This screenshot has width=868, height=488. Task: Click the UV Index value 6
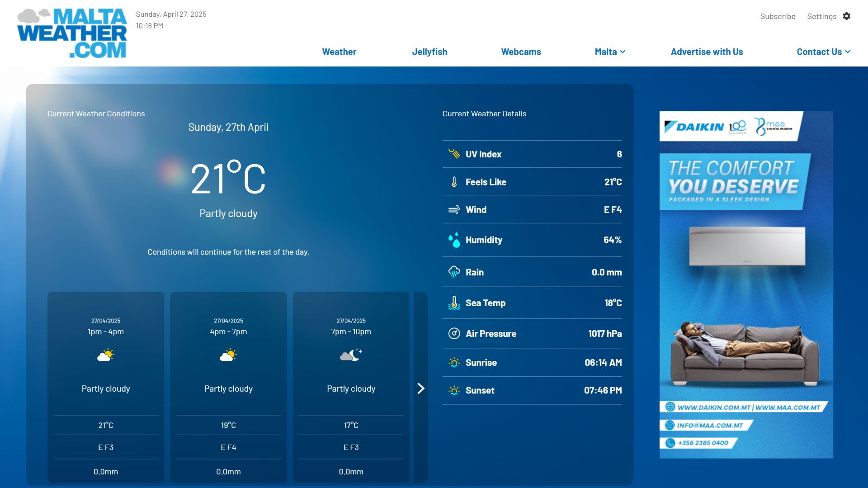click(x=619, y=154)
